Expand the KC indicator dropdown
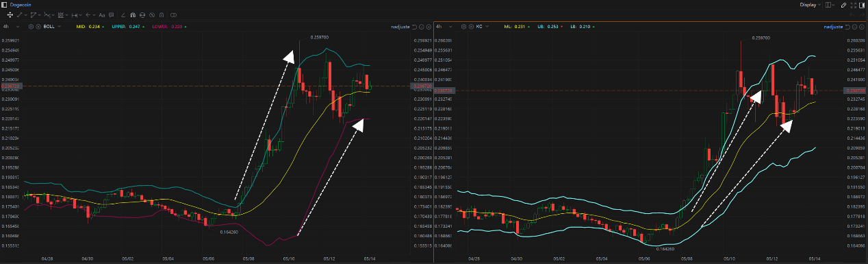The image size is (868, 264). tap(487, 27)
